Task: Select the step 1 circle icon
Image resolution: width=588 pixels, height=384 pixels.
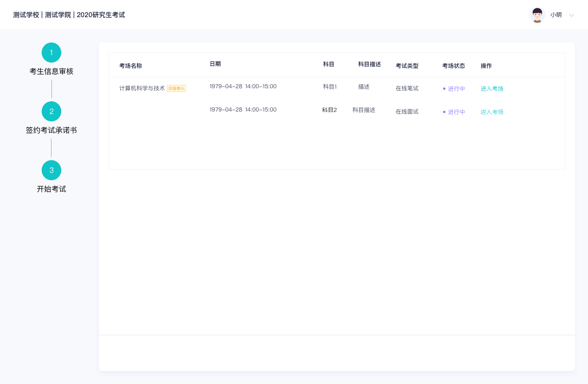Action: [51, 53]
